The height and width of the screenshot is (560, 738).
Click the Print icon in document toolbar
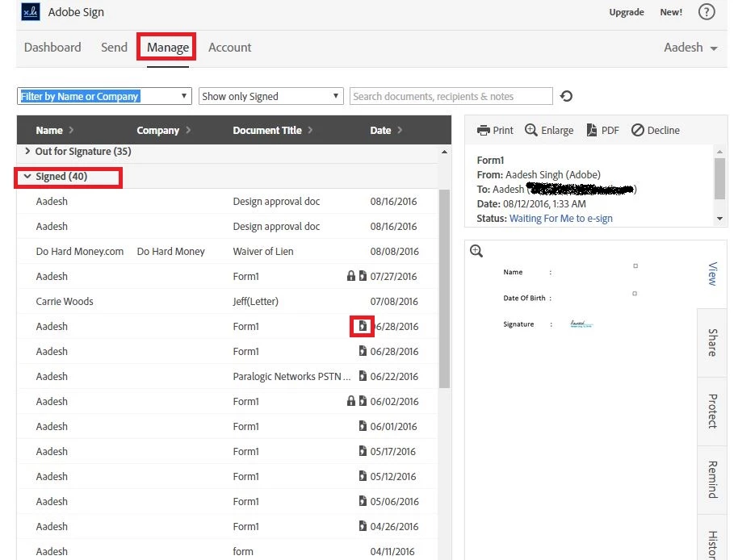tap(484, 130)
